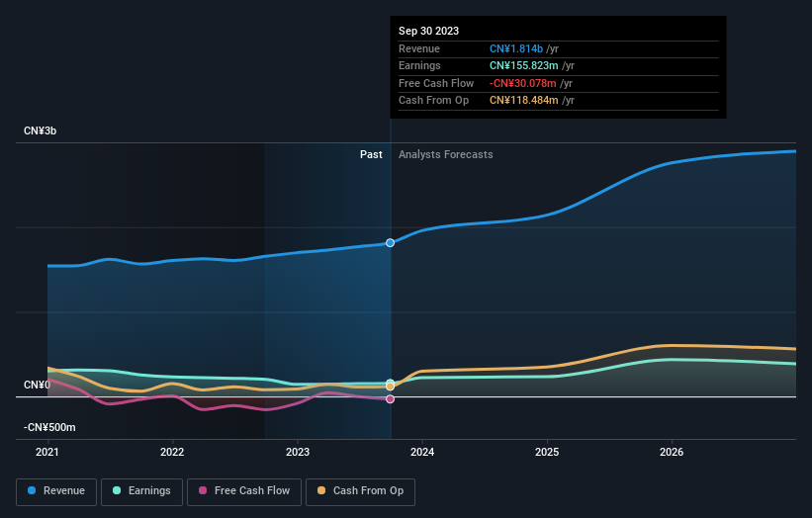Click the pink dot in Free Cash Flow legend
This screenshot has width=812, height=518.
click(x=203, y=490)
